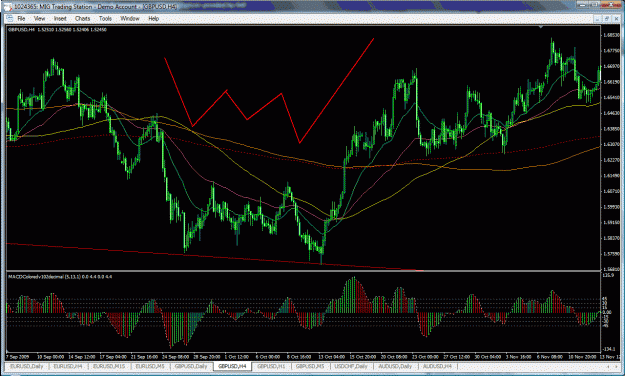Switch to the USDCHF,Daily chart tab
The width and height of the screenshot is (625, 376).
[x=351, y=366]
